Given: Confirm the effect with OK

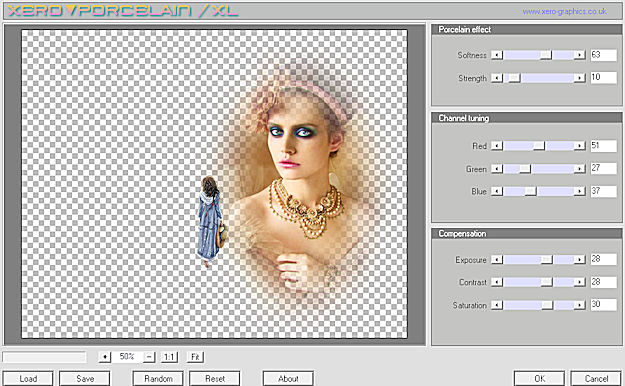Looking at the screenshot, I should tap(539, 378).
